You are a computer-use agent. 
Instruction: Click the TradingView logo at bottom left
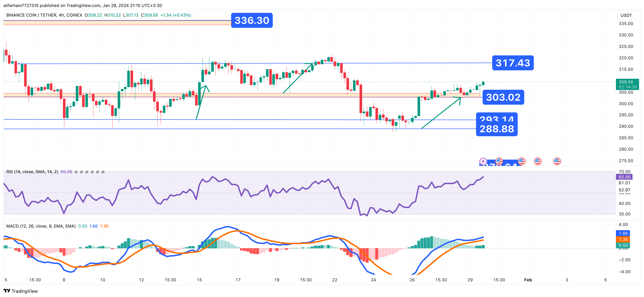coord(21,291)
